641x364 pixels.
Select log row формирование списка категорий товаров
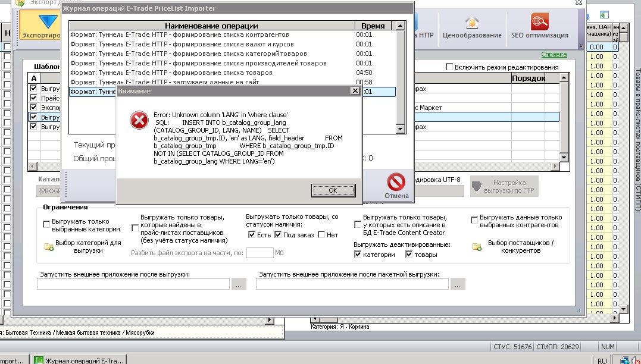(x=232, y=54)
